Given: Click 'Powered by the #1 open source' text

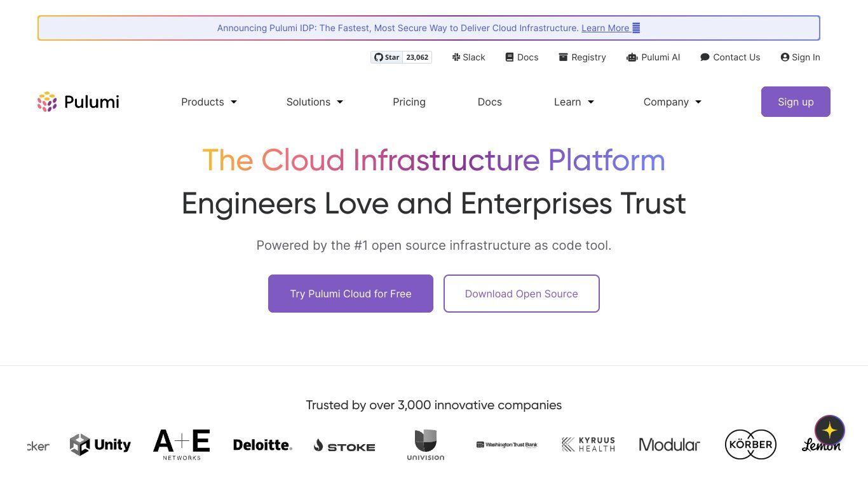Looking at the screenshot, I should 434,245.
